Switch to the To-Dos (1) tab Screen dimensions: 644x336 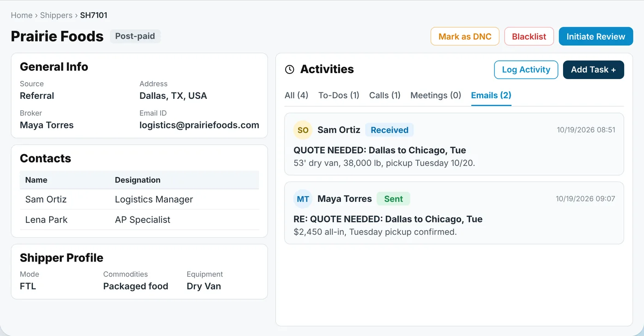pyautogui.click(x=339, y=95)
